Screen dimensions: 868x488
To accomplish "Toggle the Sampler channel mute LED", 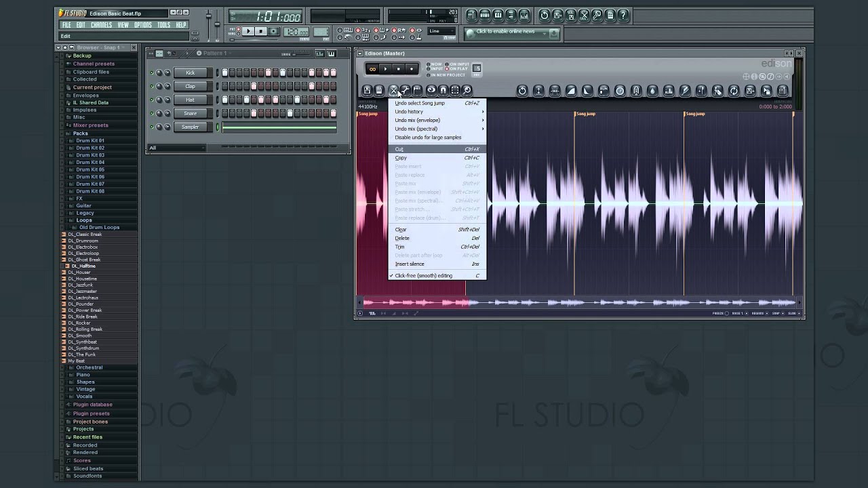I will [x=152, y=127].
